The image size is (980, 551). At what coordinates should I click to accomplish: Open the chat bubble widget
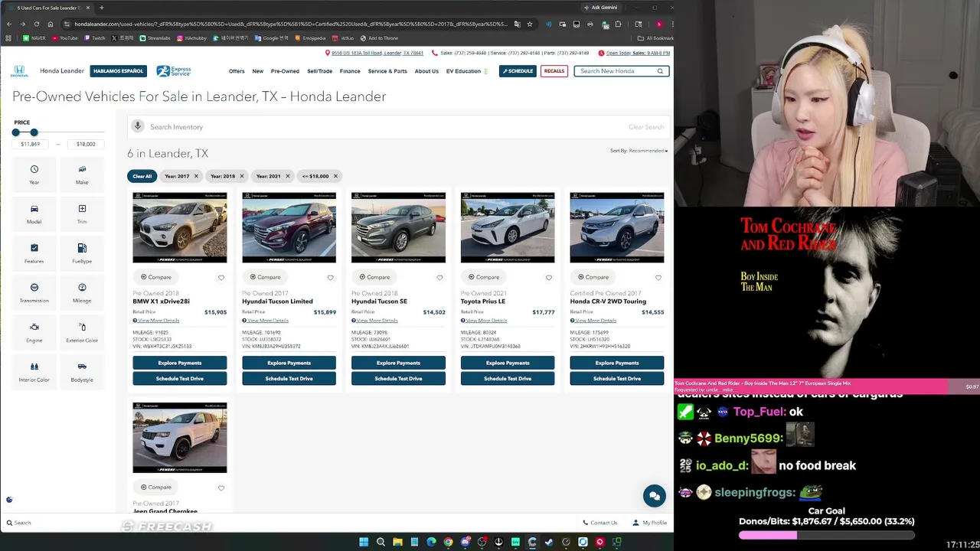pos(654,496)
